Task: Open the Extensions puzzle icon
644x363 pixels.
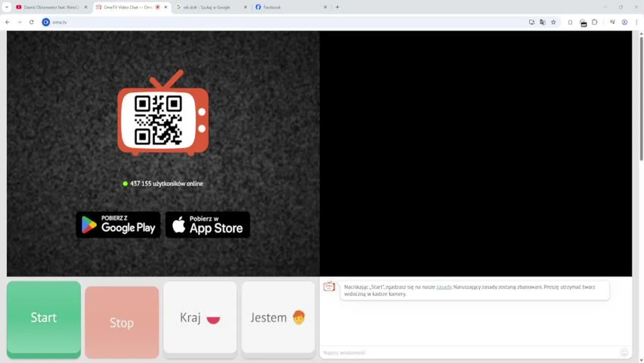Action: (595, 22)
